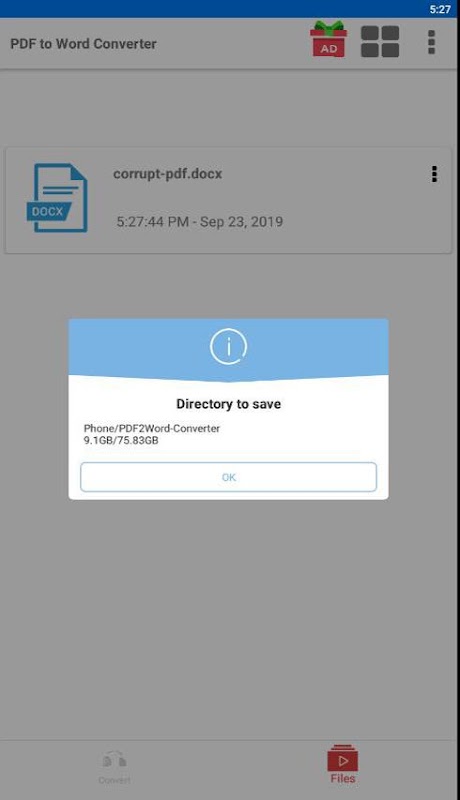Tap the red Files folder icon
The image size is (460, 800).
click(343, 758)
